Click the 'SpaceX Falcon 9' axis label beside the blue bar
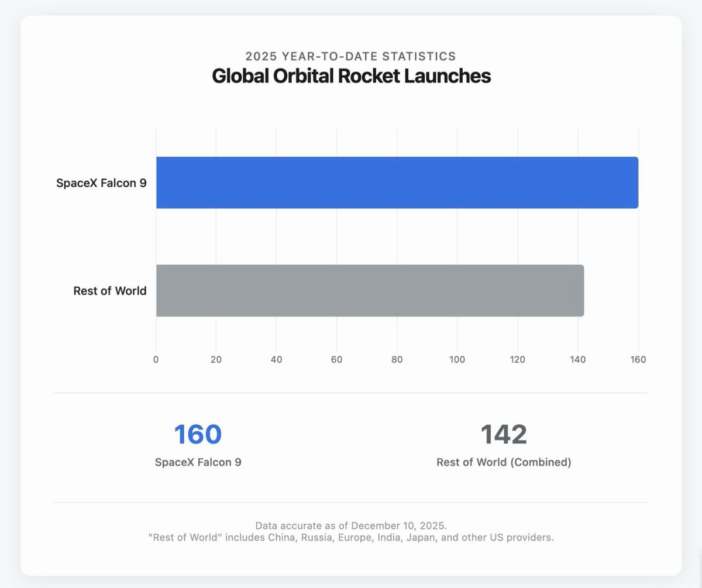The height and width of the screenshot is (588, 702). tap(101, 183)
